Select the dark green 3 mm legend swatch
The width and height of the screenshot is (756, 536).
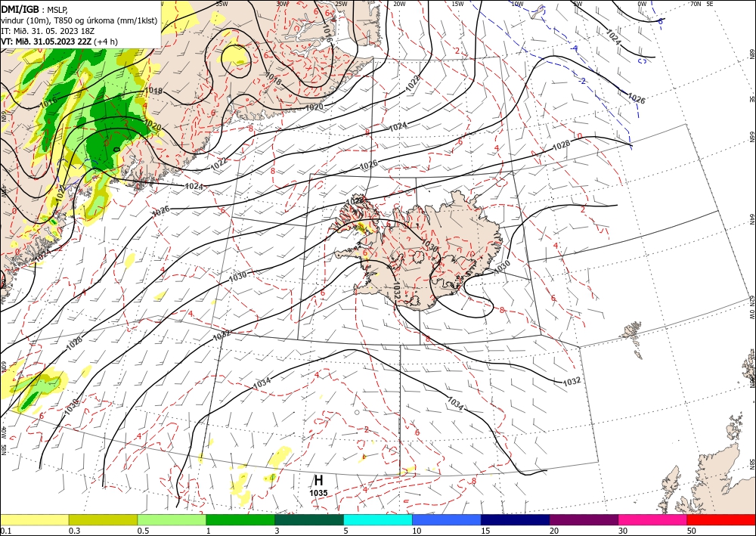(x=309, y=519)
